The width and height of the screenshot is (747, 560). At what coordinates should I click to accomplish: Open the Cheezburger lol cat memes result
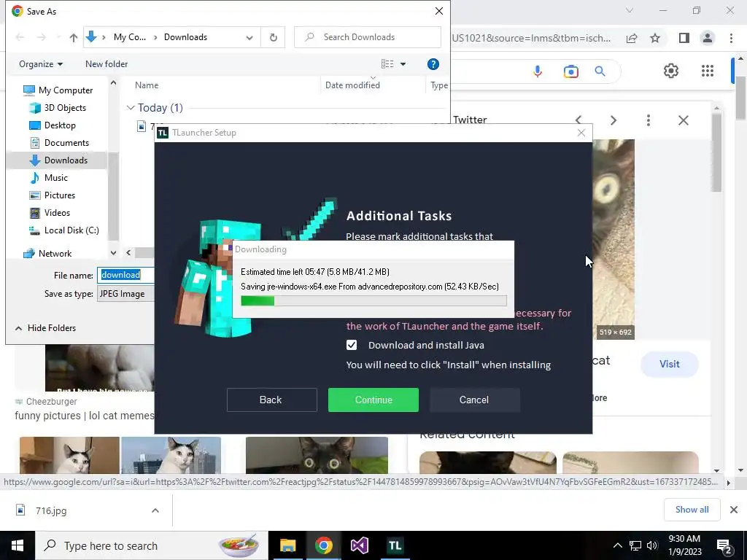click(x=85, y=416)
